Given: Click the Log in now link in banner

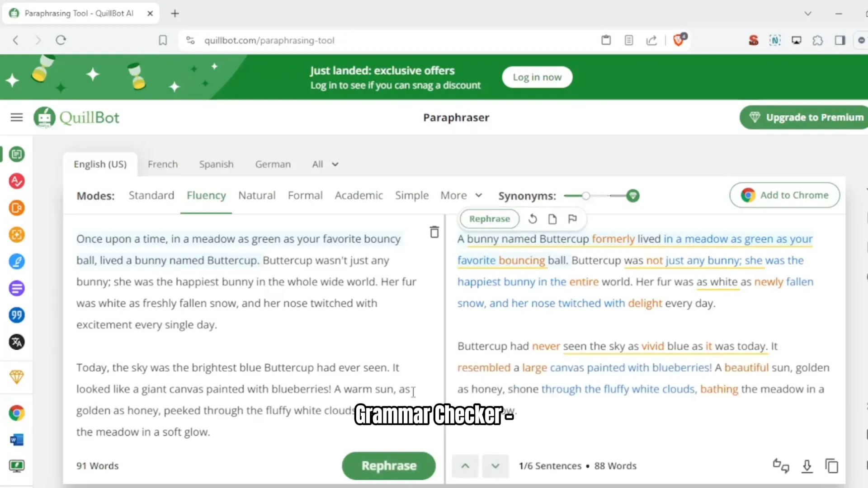Looking at the screenshot, I should pyautogui.click(x=537, y=77).
